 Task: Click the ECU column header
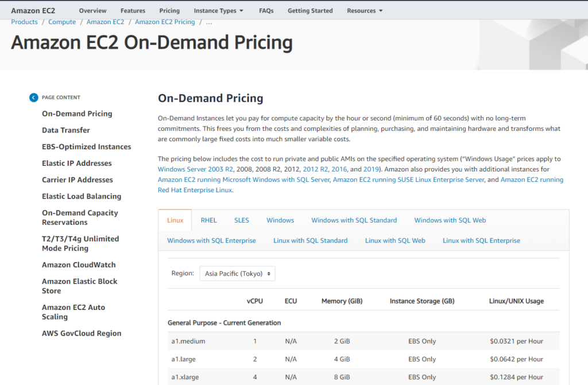[x=291, y=301]
